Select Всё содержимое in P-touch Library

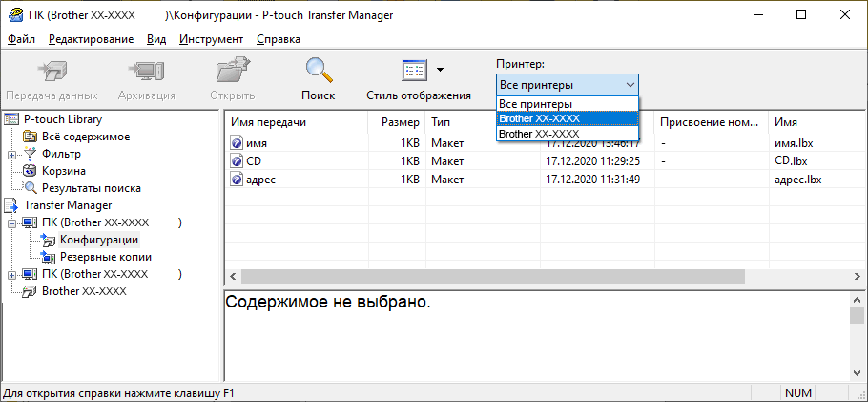85,137
